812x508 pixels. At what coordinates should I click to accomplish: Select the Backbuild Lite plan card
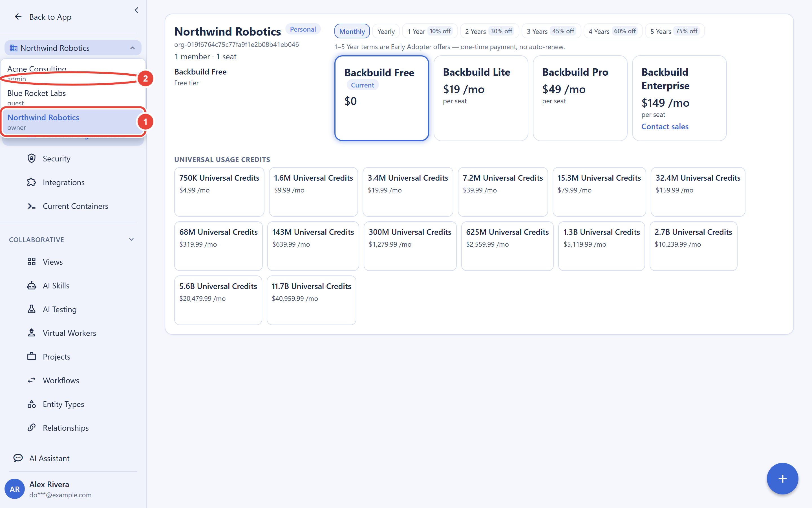pyautogui.click(x=481, y=98)
